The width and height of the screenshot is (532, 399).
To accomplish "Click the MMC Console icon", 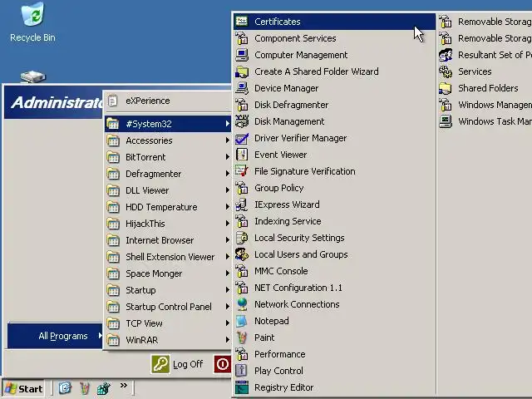I will pos(242,271).
